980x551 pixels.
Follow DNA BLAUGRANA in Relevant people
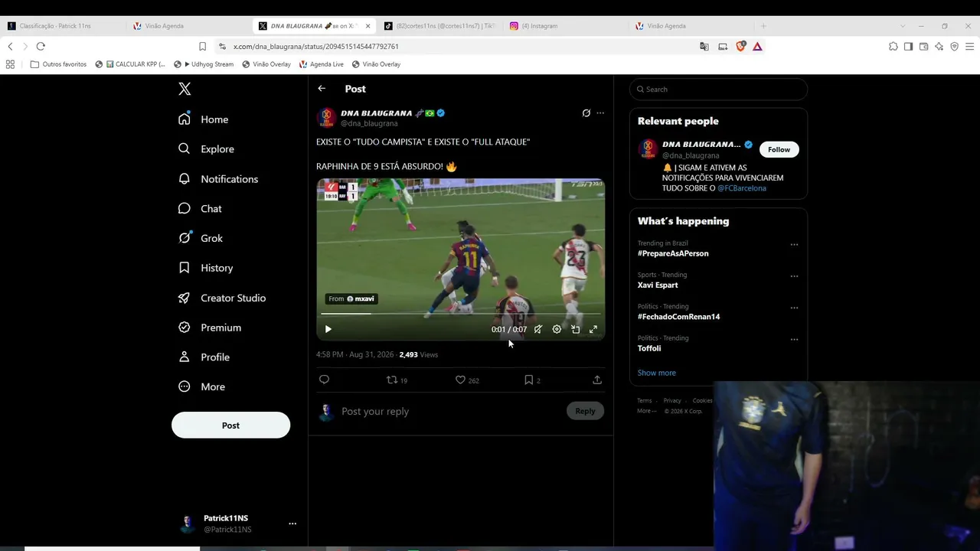pos(779,149)
